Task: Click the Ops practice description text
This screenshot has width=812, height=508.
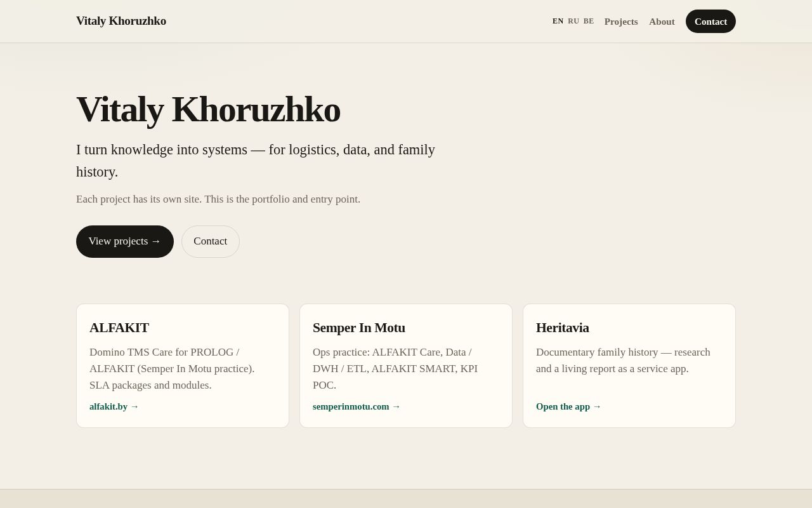Action: (395, 368)
